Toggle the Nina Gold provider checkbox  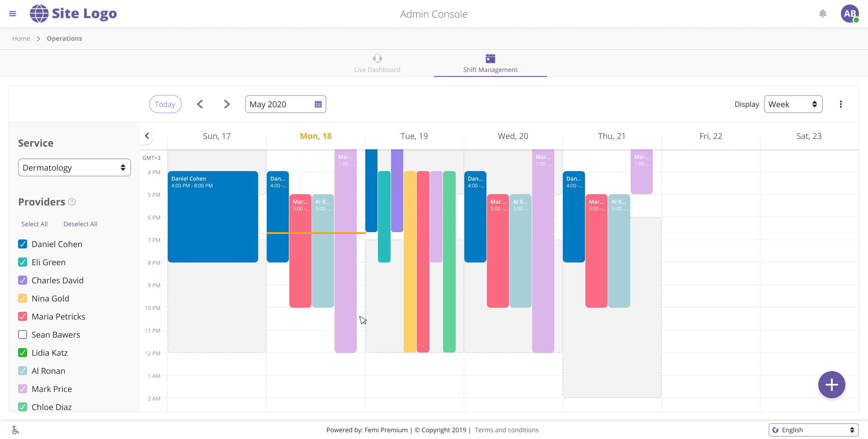(x=23, y=298)
